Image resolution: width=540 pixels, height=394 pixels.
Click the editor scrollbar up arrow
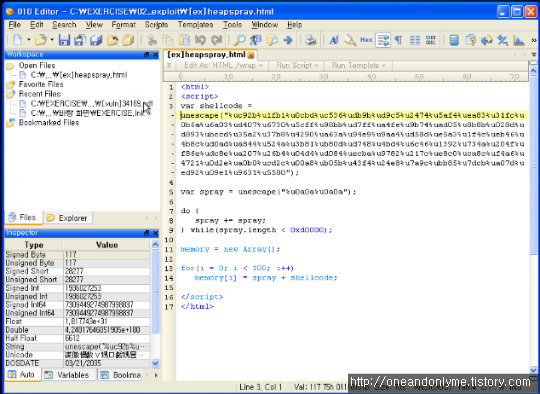point(534,71)
